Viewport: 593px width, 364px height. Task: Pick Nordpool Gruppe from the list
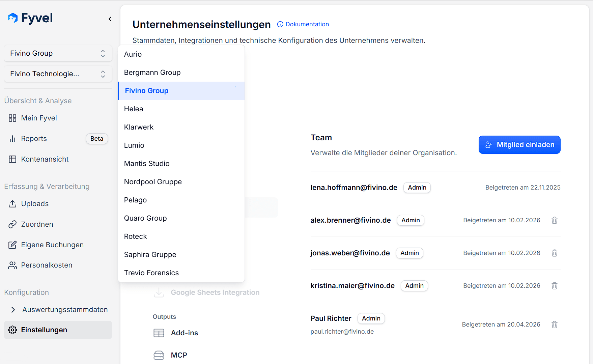[181, 182]
